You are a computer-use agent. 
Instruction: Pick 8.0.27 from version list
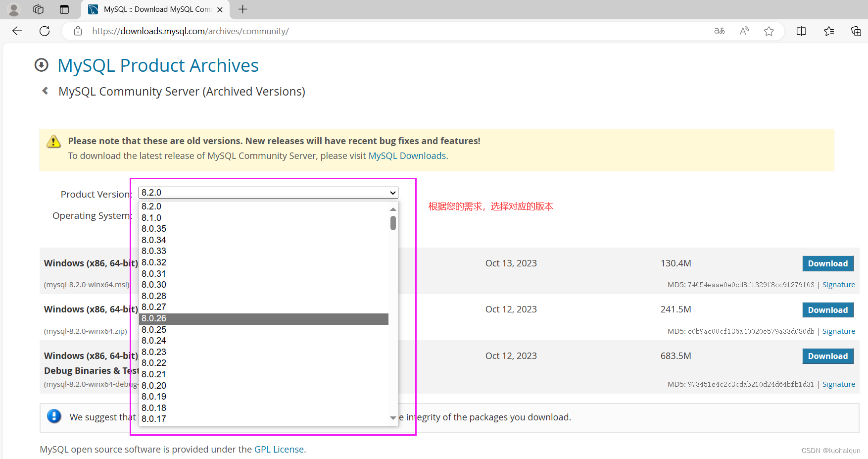(x=265, y=307)
